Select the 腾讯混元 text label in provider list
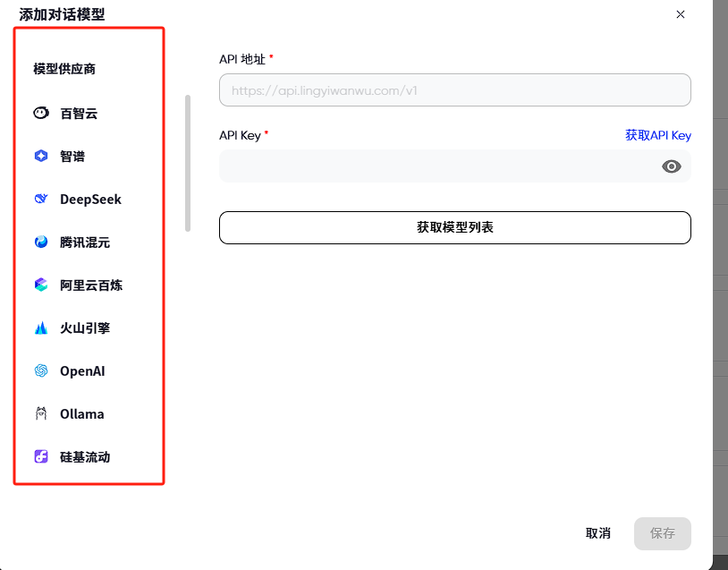The width and height of the screenshot is (728, 570). click(85, 242)
